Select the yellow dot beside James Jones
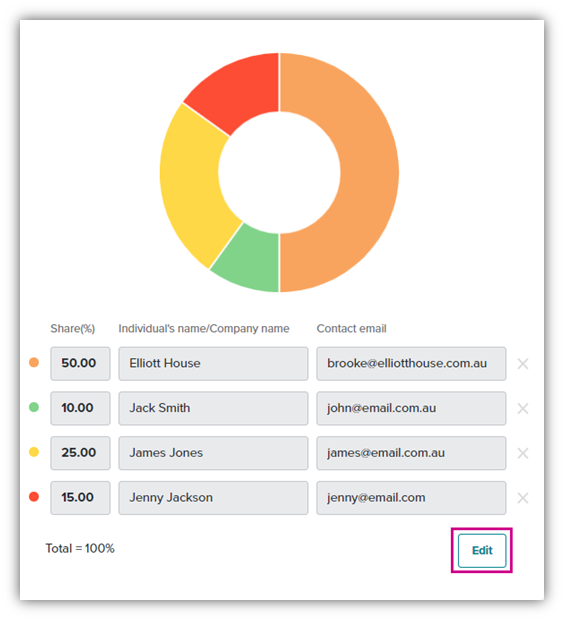Viewport: 564px width, 620px height. click(34, 452)
